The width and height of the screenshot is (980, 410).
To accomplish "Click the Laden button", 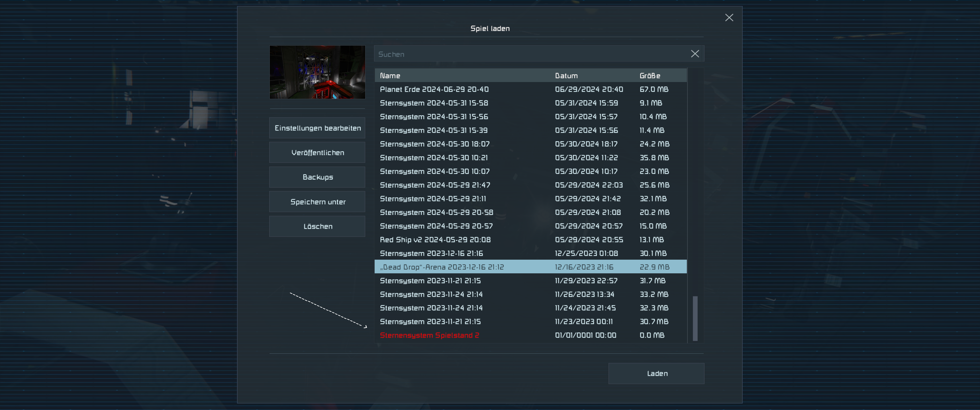I will pyautogui.click(x=656, y=374).
